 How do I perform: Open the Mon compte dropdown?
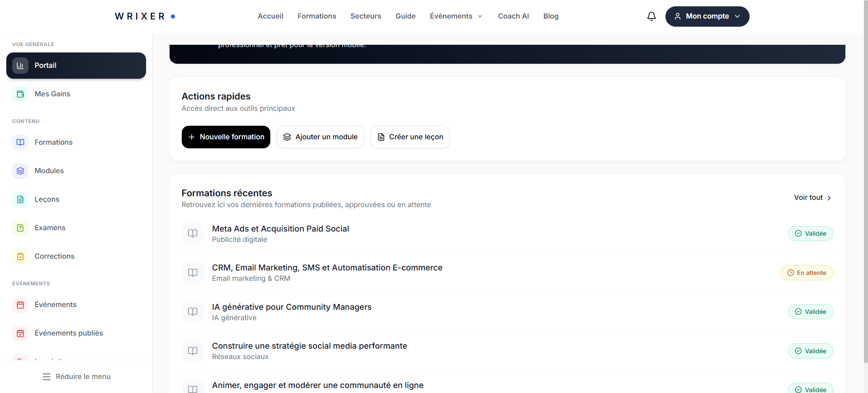(707, 16)
